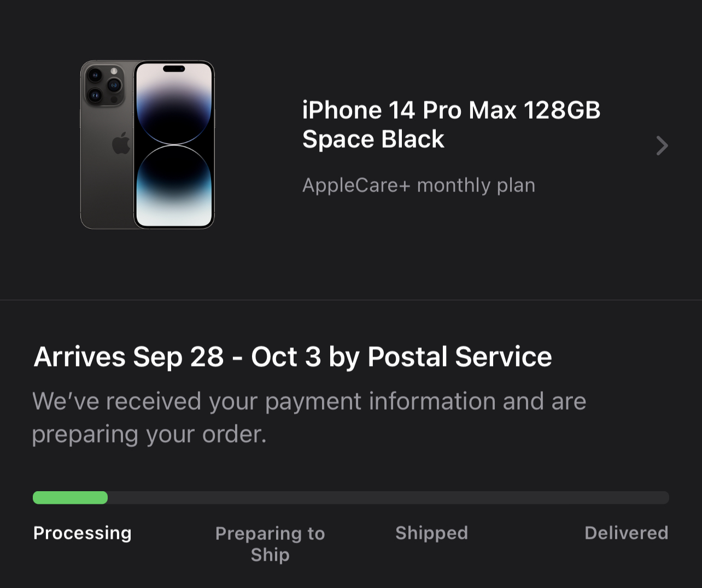Tap the Postal Service delivery method text

[x=459, y=357]
